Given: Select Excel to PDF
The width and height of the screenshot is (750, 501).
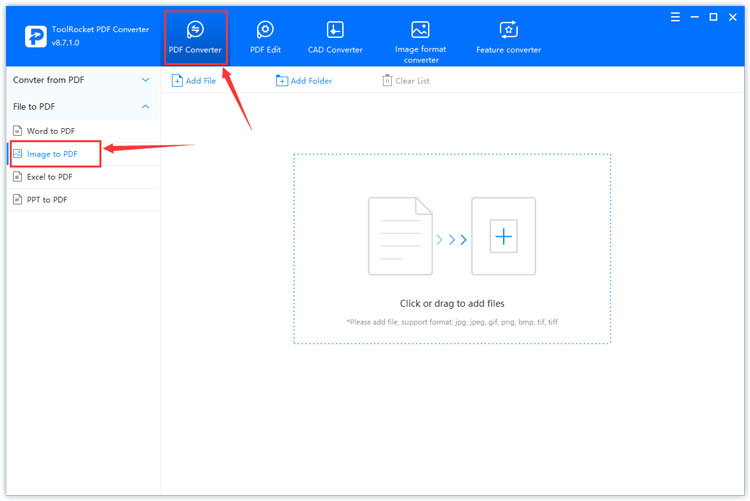Looking at the screenshot, I should (84, 177).
